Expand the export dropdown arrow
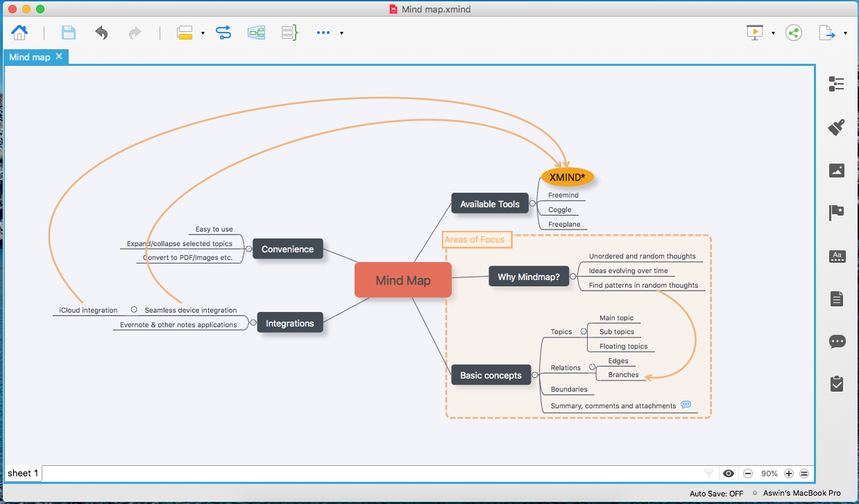 point(844,33)
